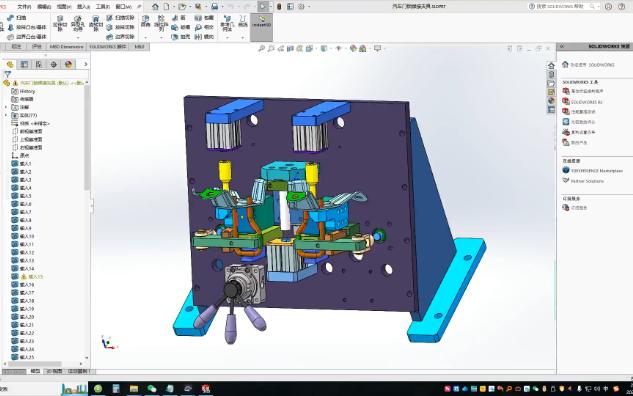Expand the 注解 annotations folder
Image resolution: width=633 pixels, height=396 pixels.
[x=6, y=107]
